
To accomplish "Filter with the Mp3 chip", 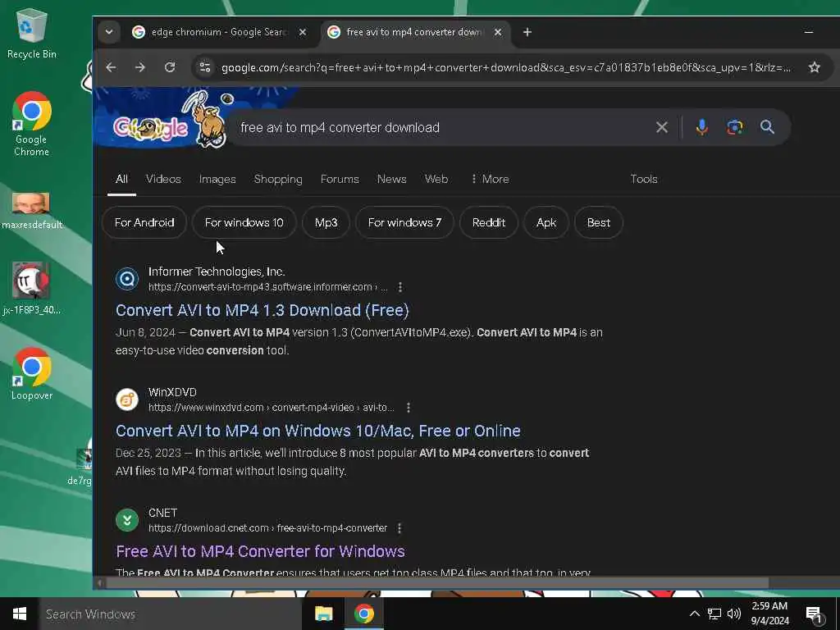I will click(326, 222).
